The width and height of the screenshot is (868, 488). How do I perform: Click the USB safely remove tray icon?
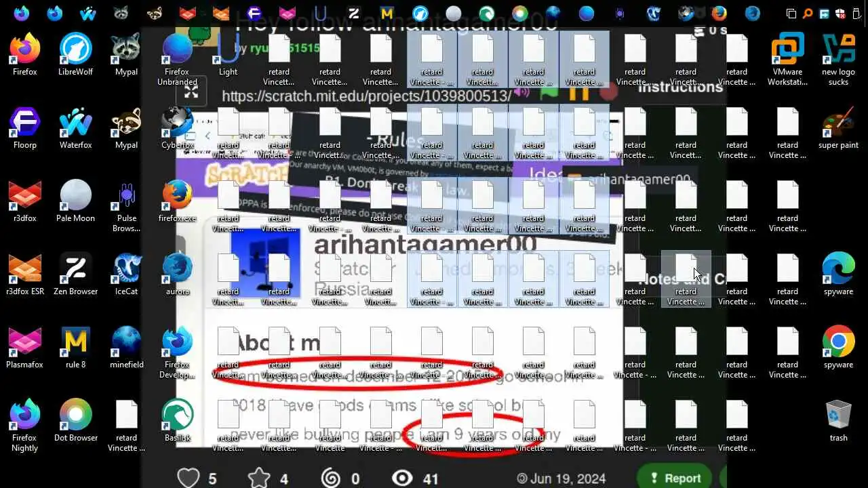tap(856, 14)
